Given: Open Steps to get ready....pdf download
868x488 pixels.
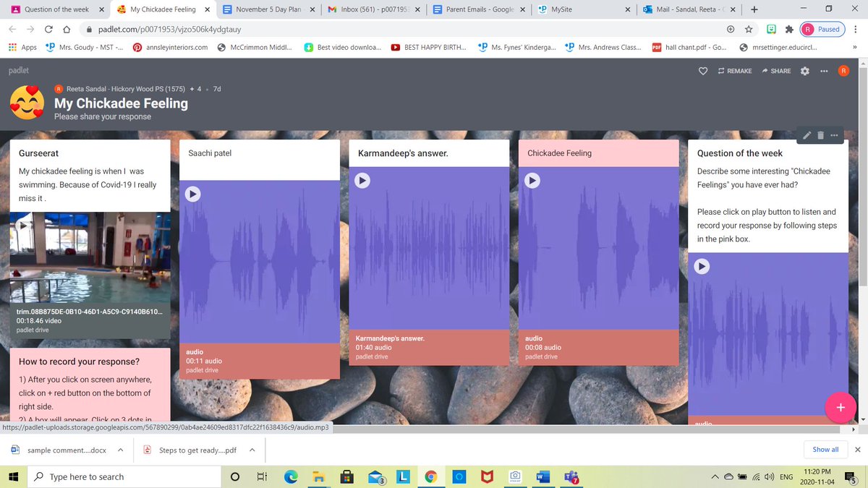Looking at the screenshot, I should (x=190, y=450).
